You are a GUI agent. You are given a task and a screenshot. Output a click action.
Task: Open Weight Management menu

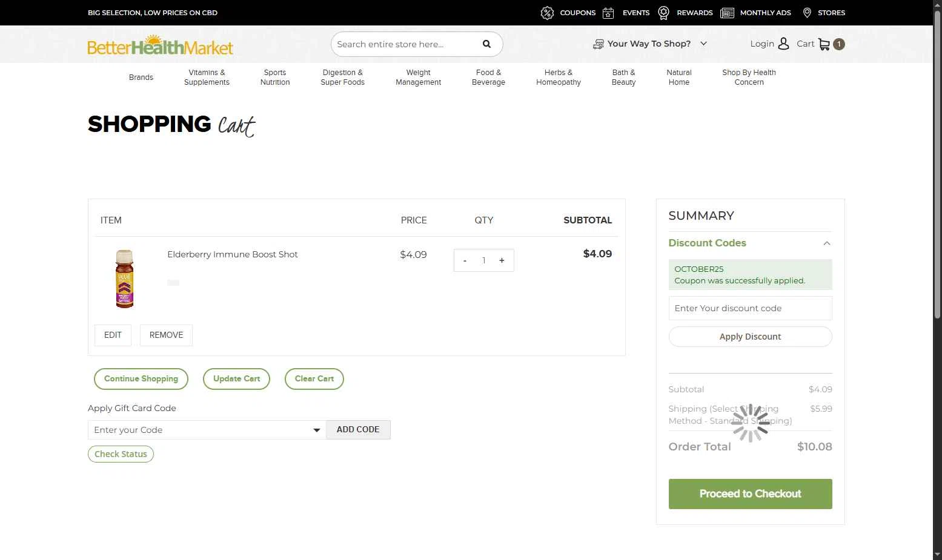click(x=418, y=77)
